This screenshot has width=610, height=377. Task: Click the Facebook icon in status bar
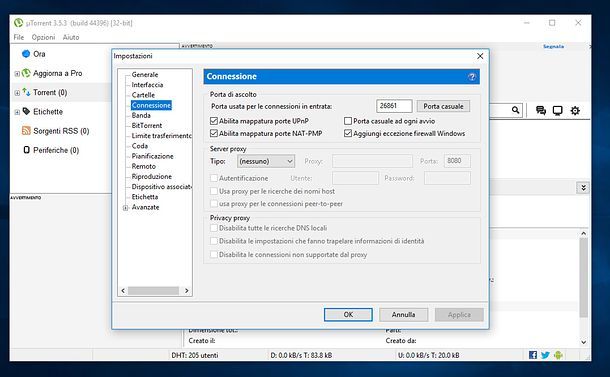click(533, 355)
